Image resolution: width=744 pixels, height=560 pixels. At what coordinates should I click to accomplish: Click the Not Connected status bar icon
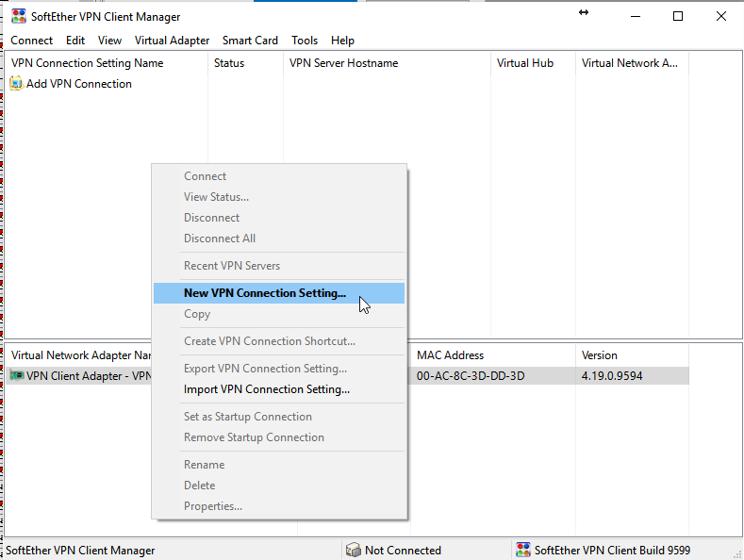353,550
